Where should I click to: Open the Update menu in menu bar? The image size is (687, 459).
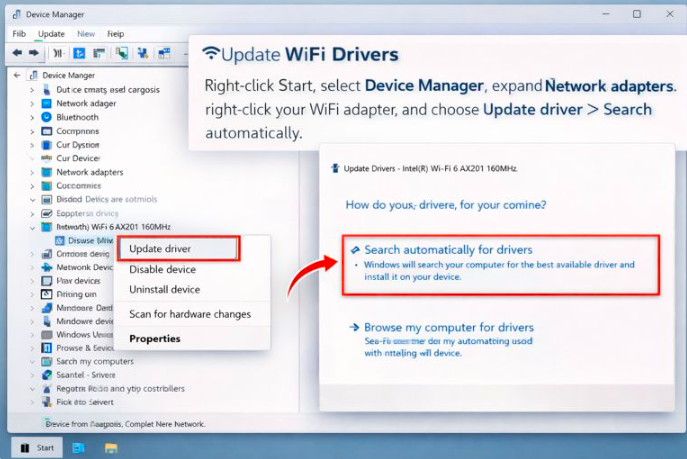coord(51,34)
